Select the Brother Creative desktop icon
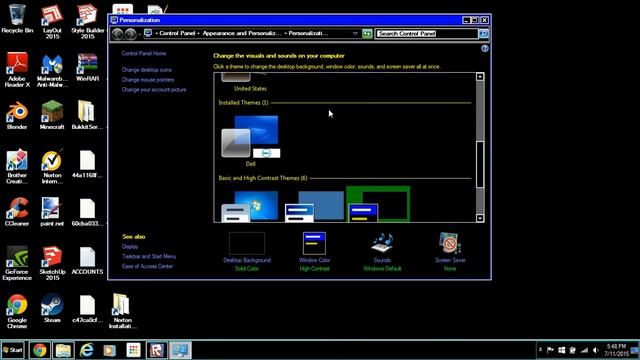The height and width of the screenshot is (360, 640). [x=17, y=167]
